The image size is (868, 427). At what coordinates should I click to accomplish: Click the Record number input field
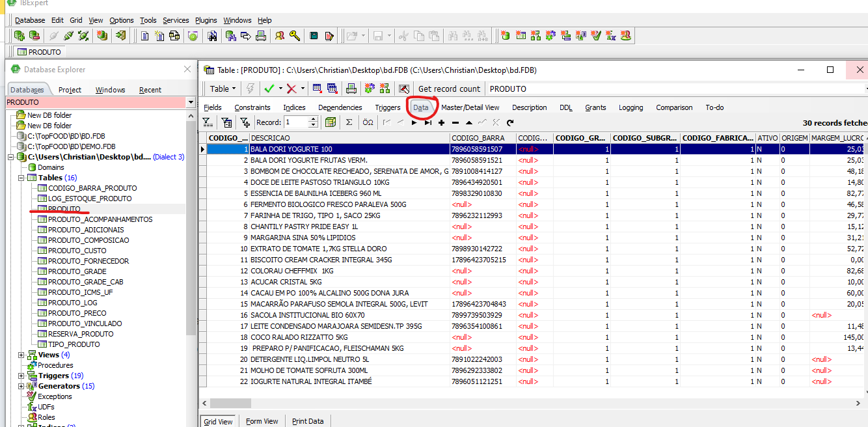295,122
